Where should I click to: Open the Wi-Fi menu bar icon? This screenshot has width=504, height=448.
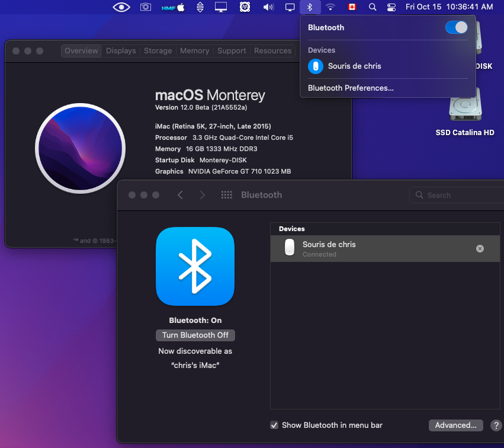pos(330,7)
